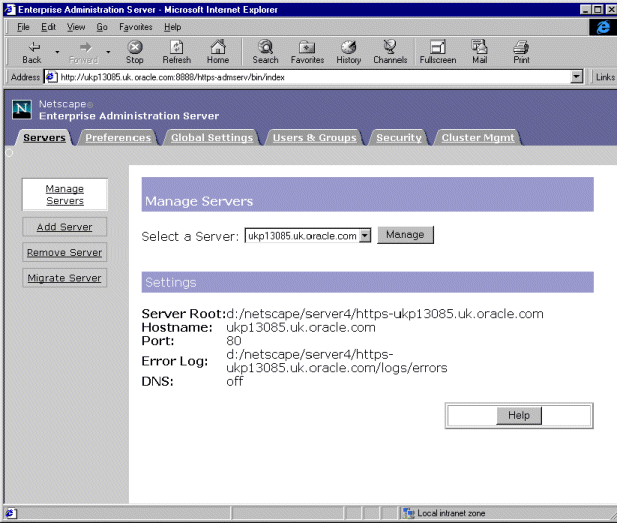The width and height of the screenshot is (617, 523).
Task: Click the Select a Server label
Action: (x=190, y=237)
